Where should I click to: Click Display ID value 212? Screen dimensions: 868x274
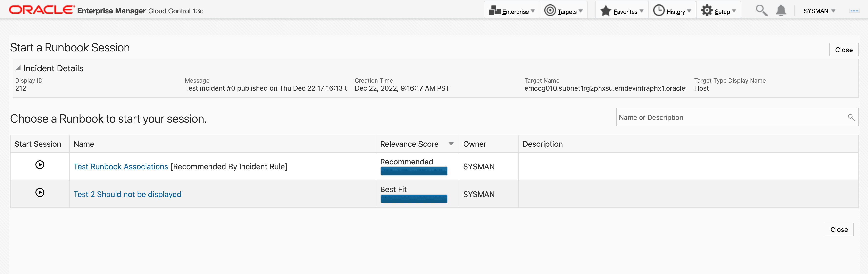point(21,88)
